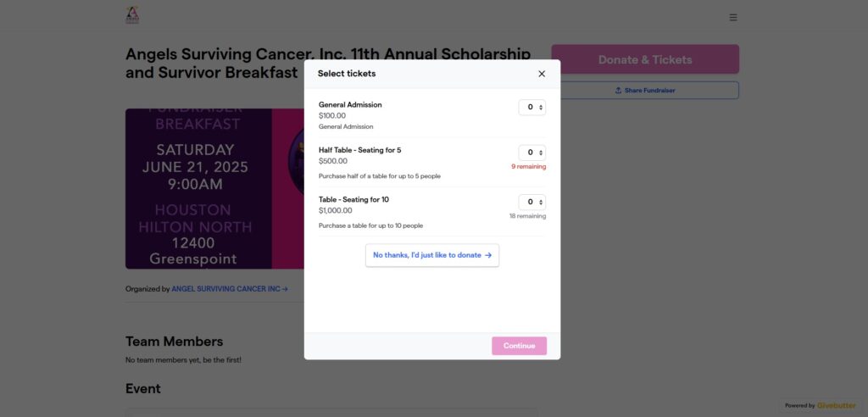The image size is (868, 417).
Task: Click the Table - Seating for 10 title
Action: [353, 199]
